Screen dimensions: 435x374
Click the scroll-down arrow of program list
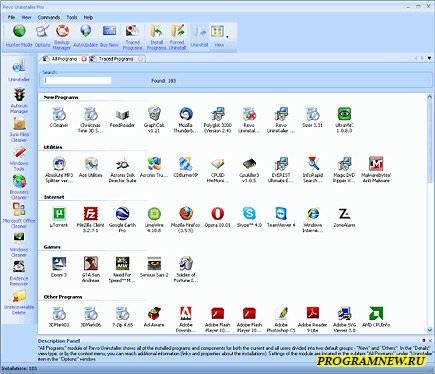[x=430, y=330]
